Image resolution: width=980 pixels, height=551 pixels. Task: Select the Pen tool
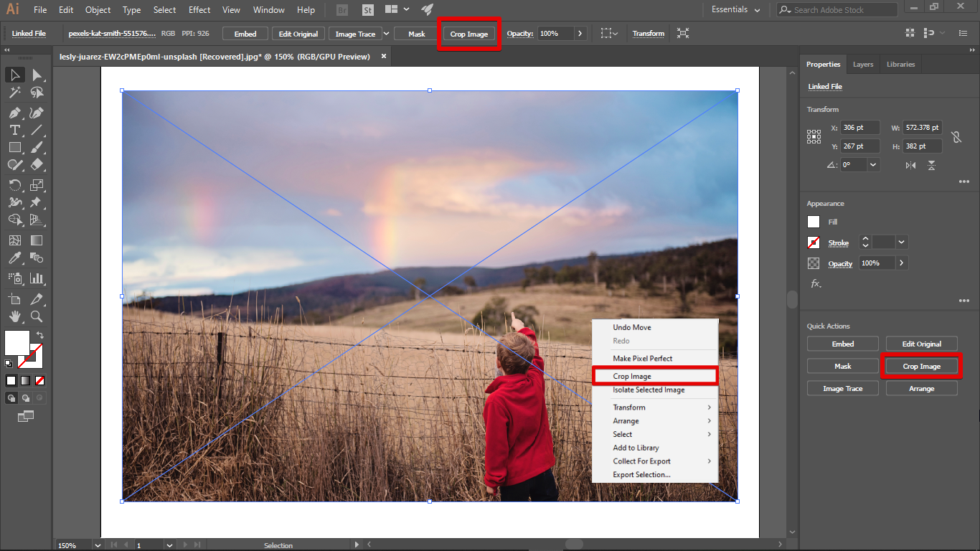click(x=14, y=113)
